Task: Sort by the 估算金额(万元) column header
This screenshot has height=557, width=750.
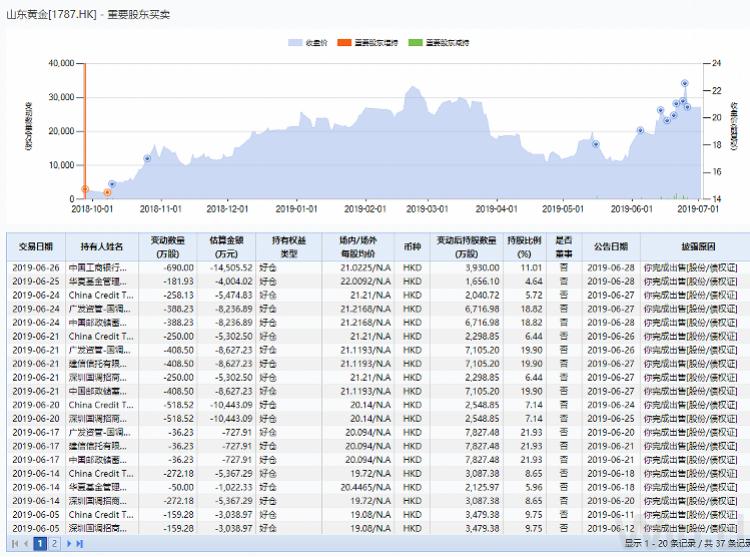Action: [x=226, y=247]
